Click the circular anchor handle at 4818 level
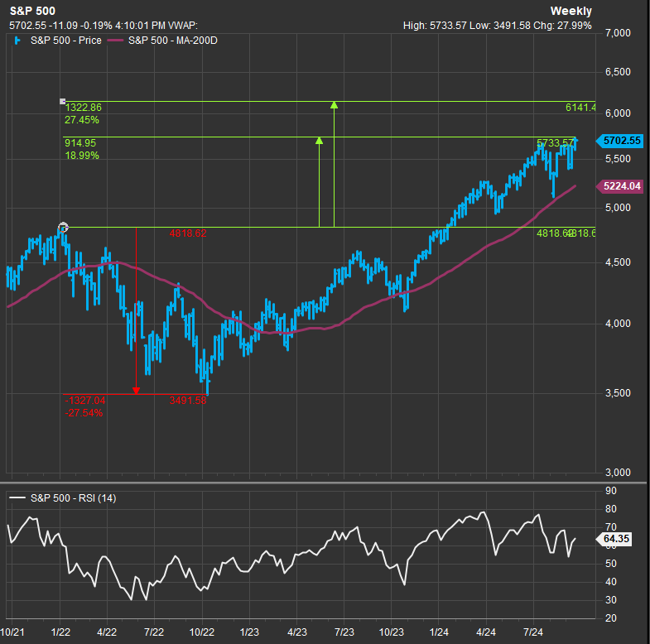This screenshot has width=650, height=644. tap(63, 227)
